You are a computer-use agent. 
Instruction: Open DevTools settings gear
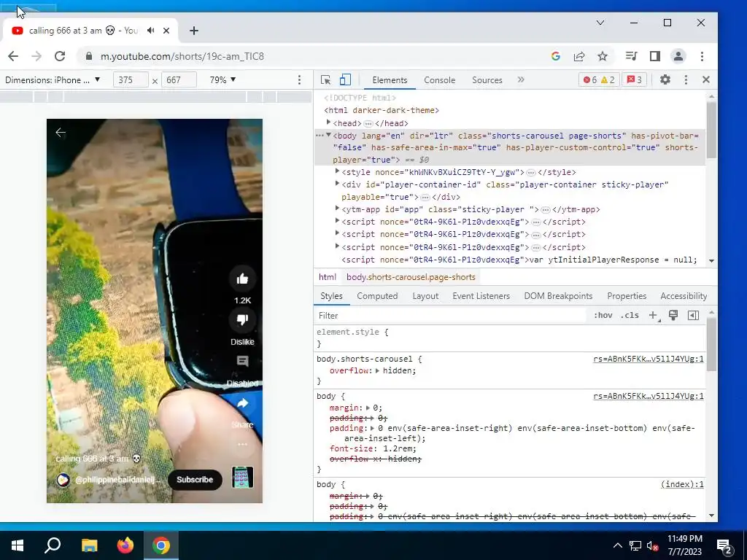[665, 80]
